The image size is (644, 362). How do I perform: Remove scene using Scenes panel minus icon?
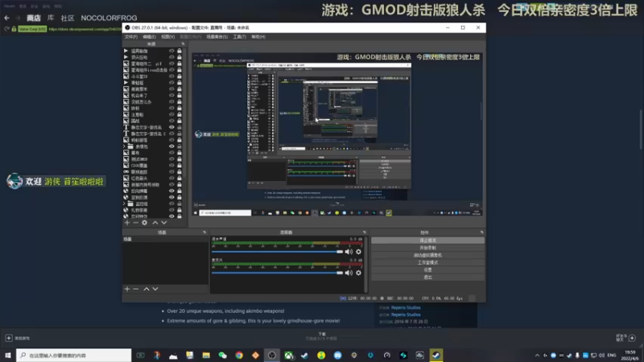pos(135,289)
